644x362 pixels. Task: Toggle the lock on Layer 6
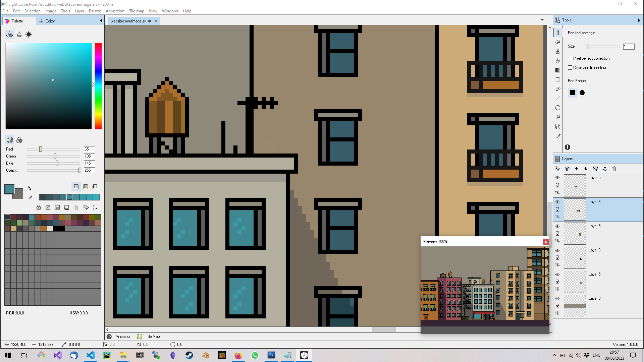pos(558,209)
